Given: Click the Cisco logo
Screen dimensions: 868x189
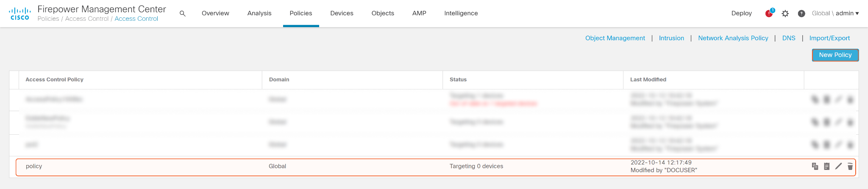Looking at the screenshot, I should point(20,14).
